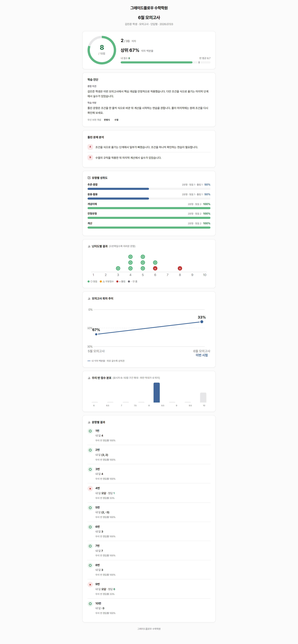Click the correct mark icon for 6번
The width and height of the screenshot is (298, 644).
click(x=90, y=527)
